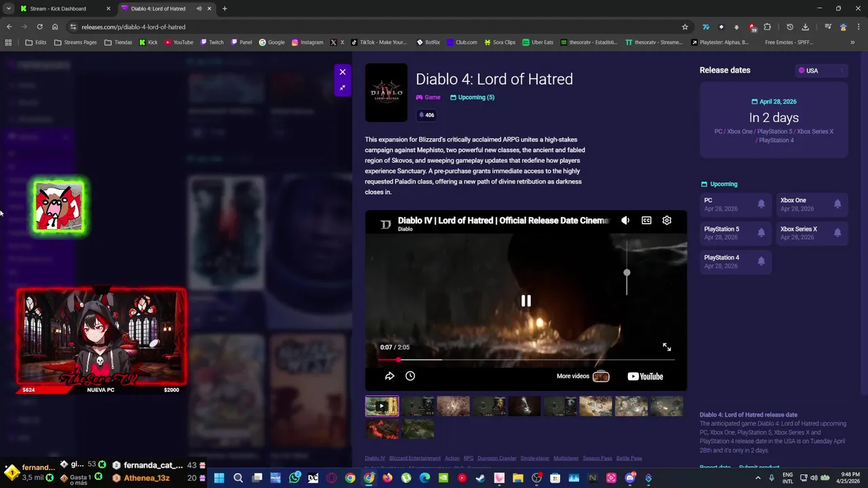Switch to Stream - Kick Dashboard tab
This screenshot has width=868, height=488.
[x=64, y=9]
